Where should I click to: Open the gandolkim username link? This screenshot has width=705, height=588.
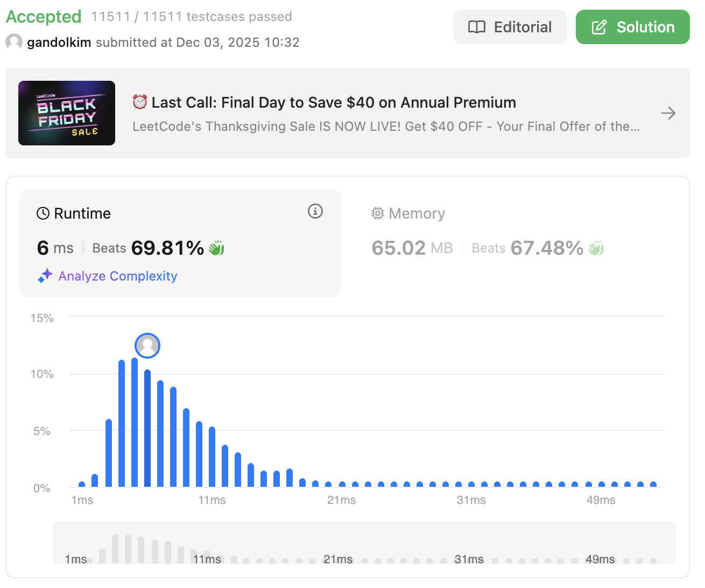click(59, 42)
